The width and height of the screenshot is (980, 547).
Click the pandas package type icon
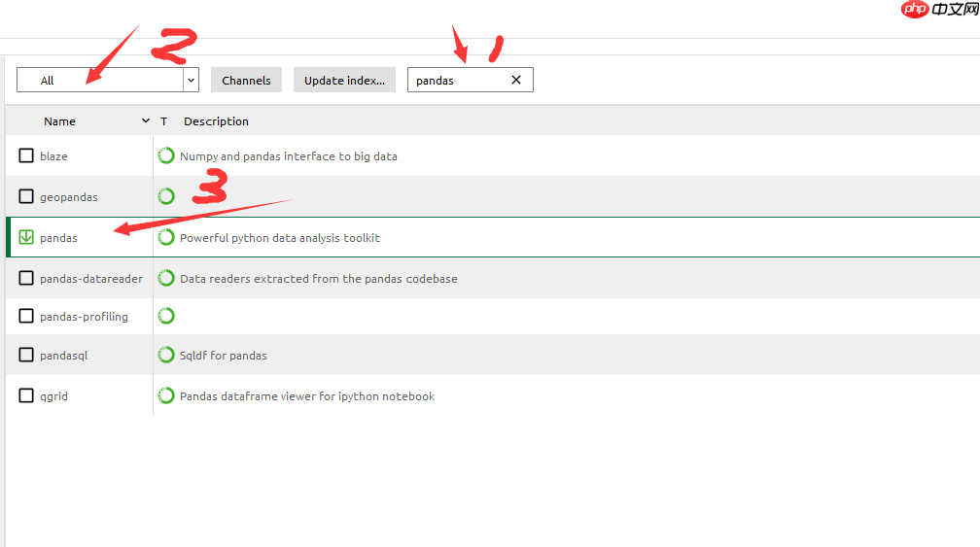(x=166, y=237)
